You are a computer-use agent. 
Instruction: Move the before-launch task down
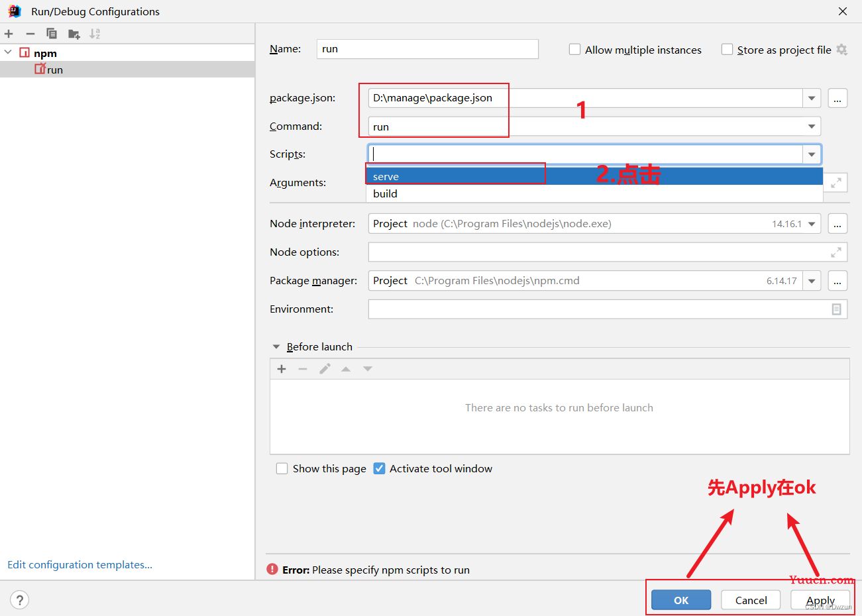point(368,369)
